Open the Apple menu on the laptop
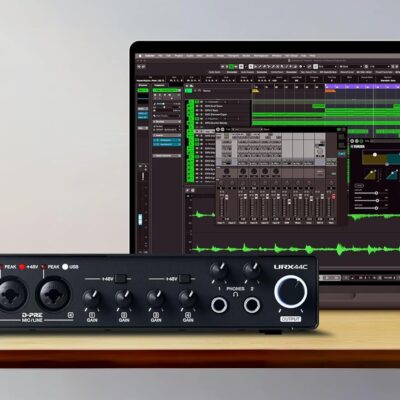This screenshot has height=400, width=400. [x=140, y=56]
